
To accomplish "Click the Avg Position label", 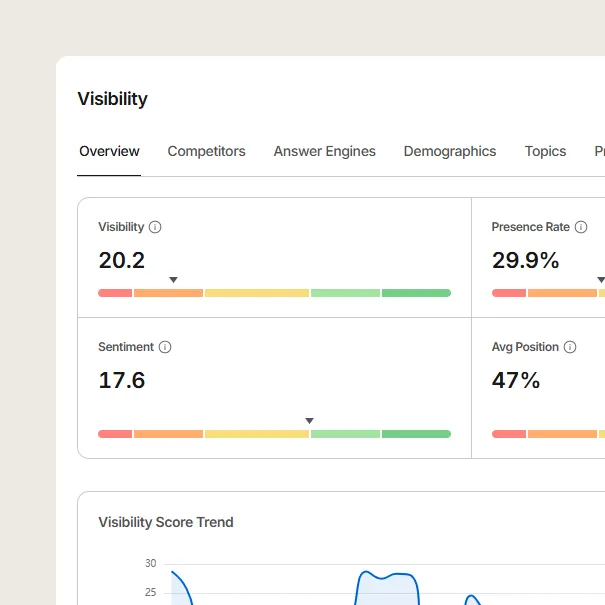I will (x=525, y=347).
